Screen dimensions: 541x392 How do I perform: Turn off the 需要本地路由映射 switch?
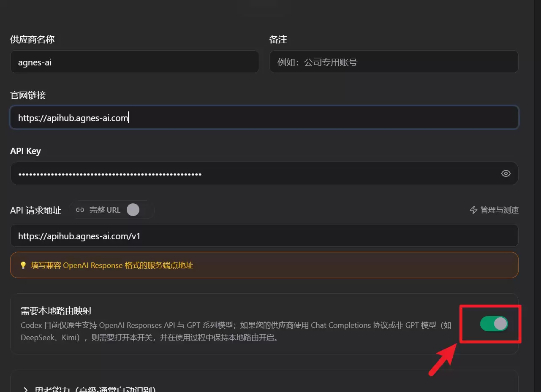494,324
